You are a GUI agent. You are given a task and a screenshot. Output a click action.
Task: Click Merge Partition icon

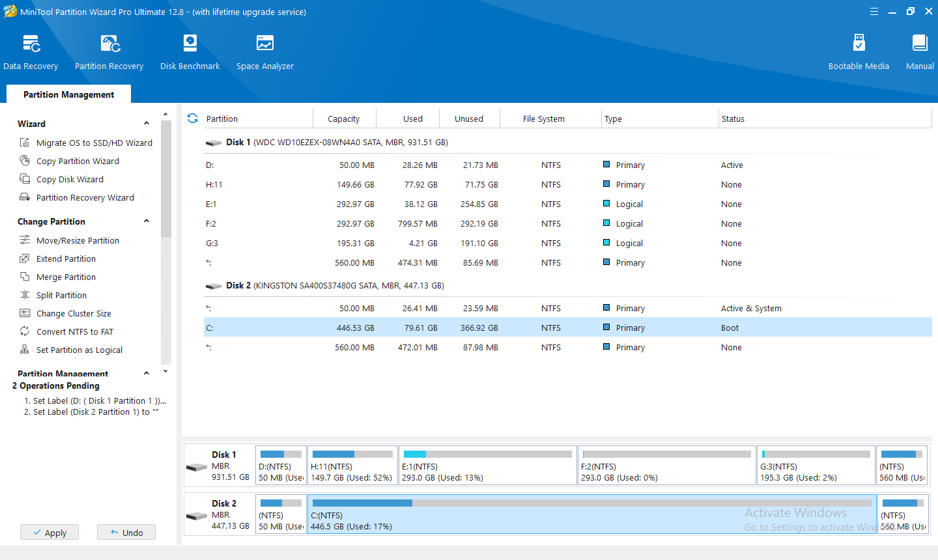25,277
